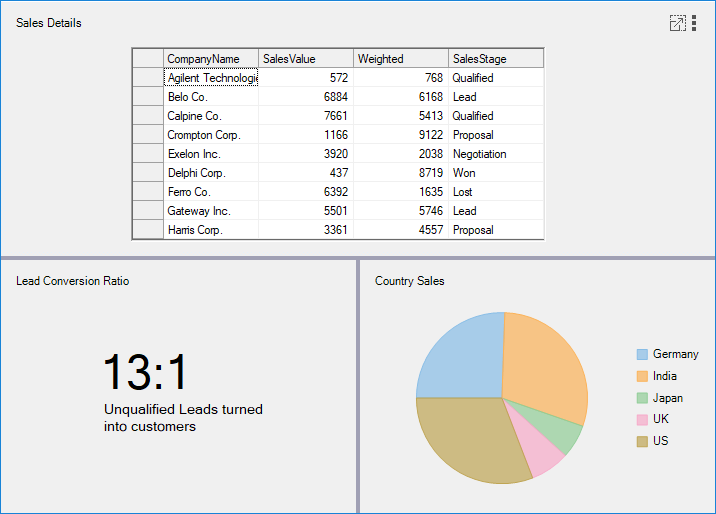
Task: Click the Delphi Corp. Won stage cell
Action: tap(495, 173)
